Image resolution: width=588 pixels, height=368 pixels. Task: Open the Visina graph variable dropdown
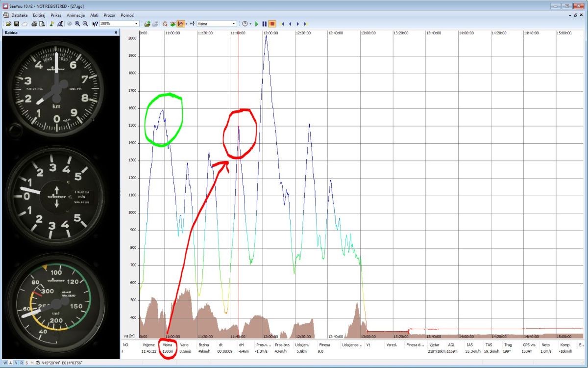(233, 24)
